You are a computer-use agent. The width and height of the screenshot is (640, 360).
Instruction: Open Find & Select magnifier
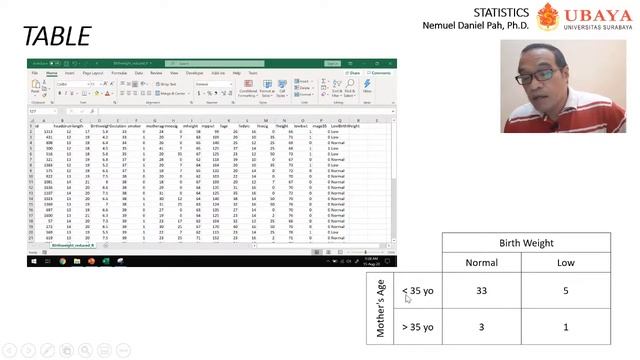click(x=350, y=88)
